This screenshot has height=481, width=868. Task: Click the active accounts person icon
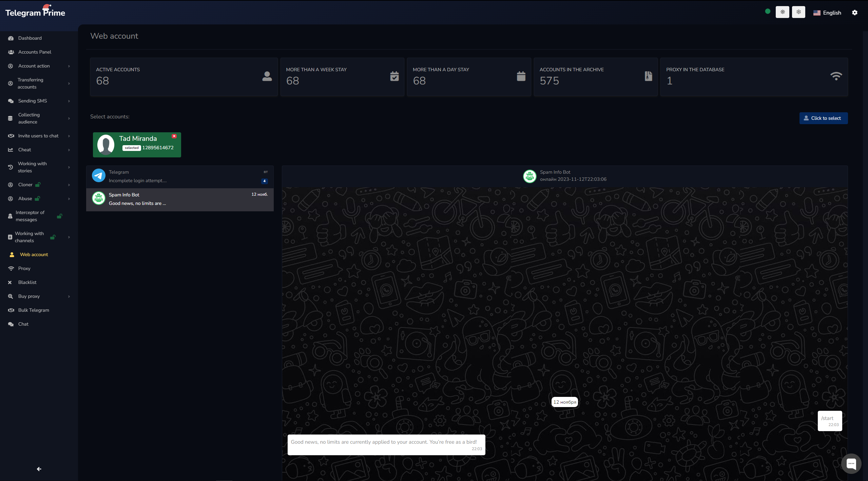(x=267, y=76)
